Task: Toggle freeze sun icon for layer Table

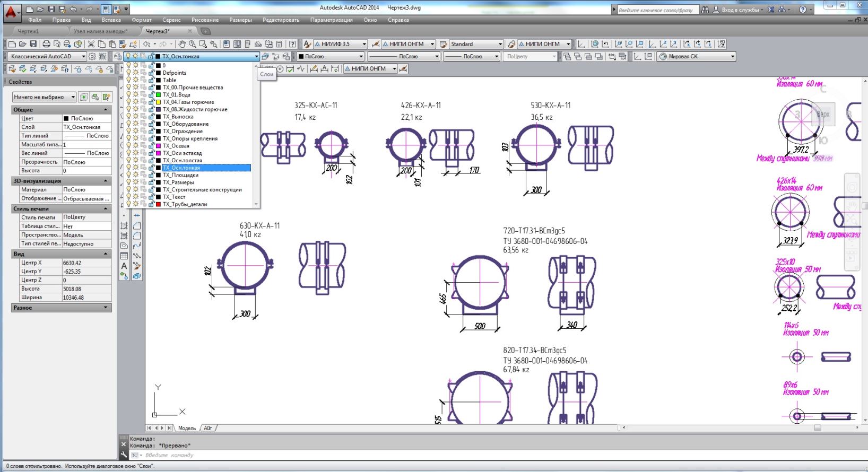Action: pyautogui.click(x=136, y=80)
